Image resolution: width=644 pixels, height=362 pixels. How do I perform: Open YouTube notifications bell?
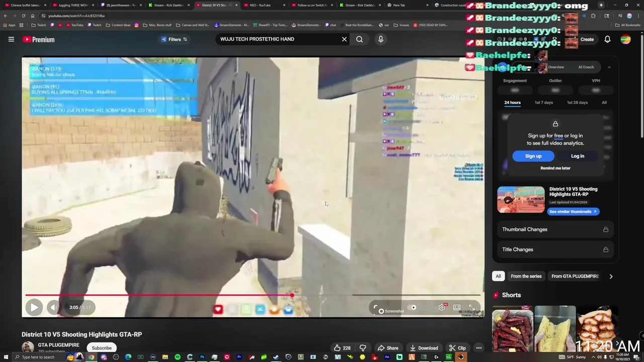[x=607, y=39]
